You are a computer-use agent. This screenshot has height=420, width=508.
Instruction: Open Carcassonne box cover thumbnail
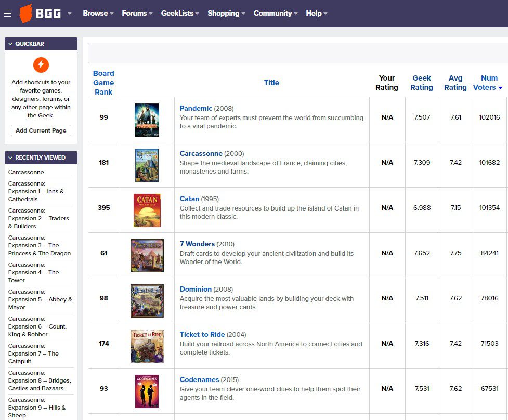147,165
